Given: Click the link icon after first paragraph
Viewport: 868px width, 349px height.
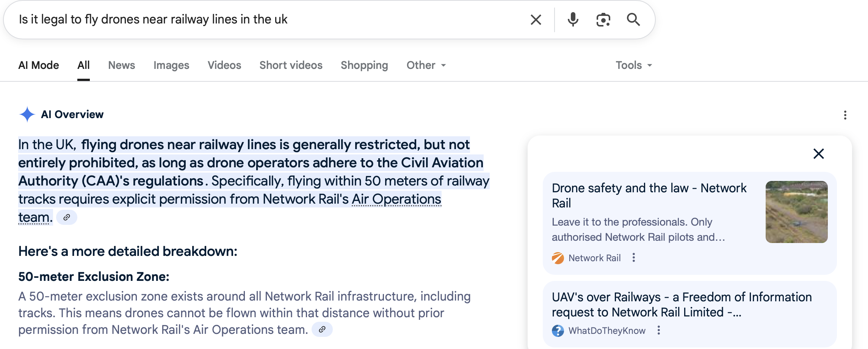Looking at the screenshot, I should click(67, 218).
